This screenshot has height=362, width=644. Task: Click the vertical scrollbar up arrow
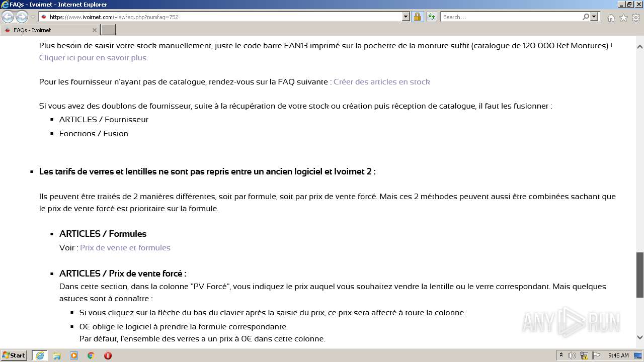pos(640,47)
